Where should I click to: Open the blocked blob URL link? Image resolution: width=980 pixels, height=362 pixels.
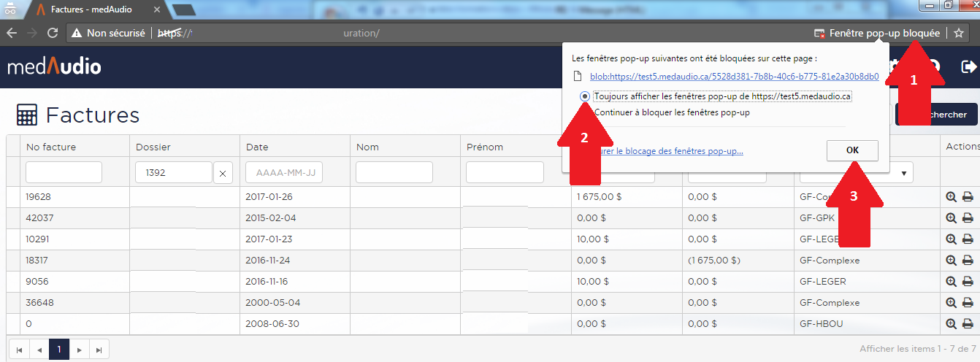tap(733, 76)
